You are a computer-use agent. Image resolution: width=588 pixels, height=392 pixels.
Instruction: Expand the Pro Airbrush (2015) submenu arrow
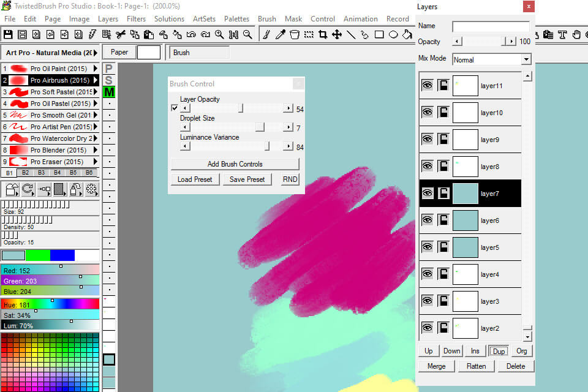[x=96, y=80]
